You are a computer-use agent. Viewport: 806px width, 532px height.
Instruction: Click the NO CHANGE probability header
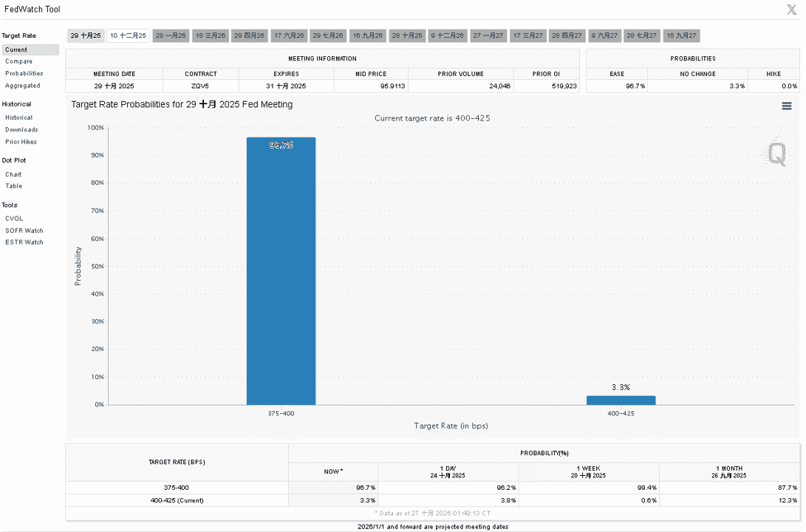click(x=697, y=74)
